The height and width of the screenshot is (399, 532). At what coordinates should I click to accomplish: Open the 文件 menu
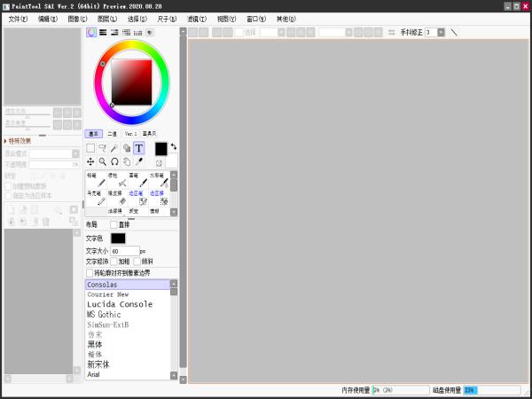(18, 19)
